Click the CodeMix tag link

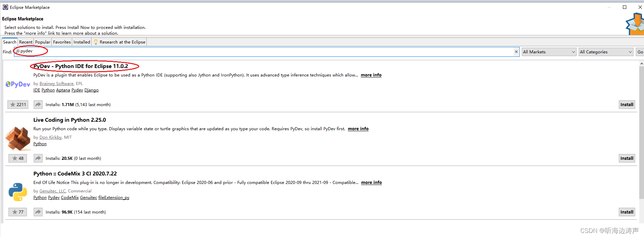click(x=70, y=198)
